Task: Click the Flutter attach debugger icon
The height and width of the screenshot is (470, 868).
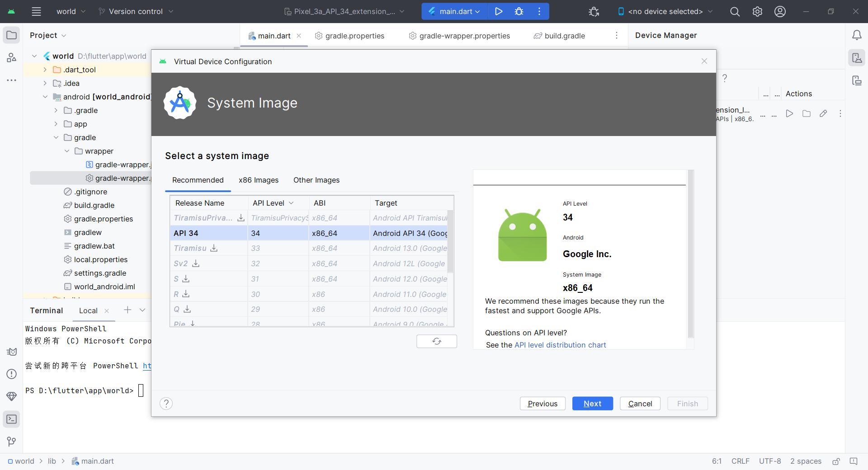Action: click(594, 11)
